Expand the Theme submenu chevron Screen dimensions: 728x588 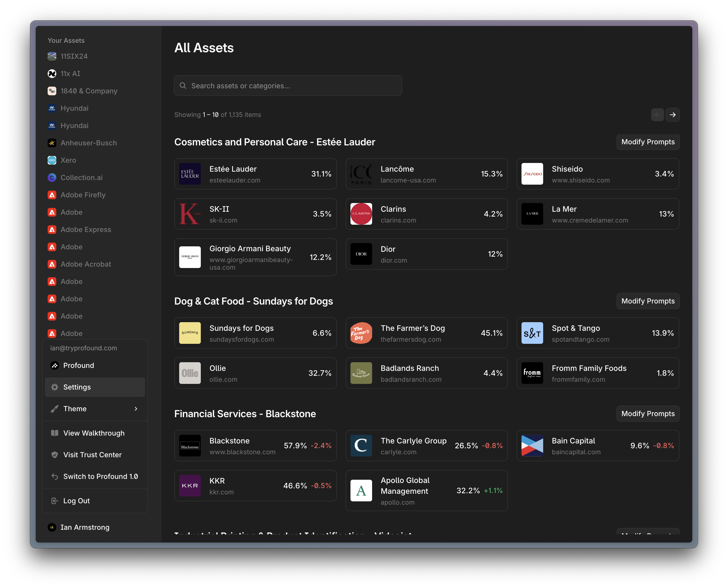coord(136,409)
